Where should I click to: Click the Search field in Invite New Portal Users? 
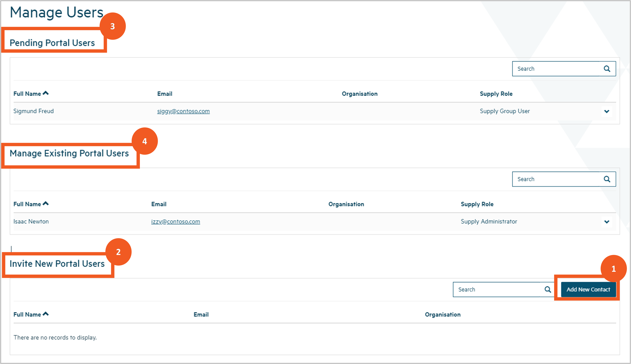point(496,290)
